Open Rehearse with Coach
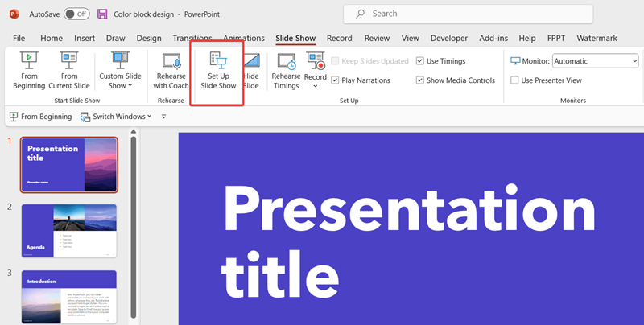The height and width of the screenshot is (325, 644). (170, 69)
